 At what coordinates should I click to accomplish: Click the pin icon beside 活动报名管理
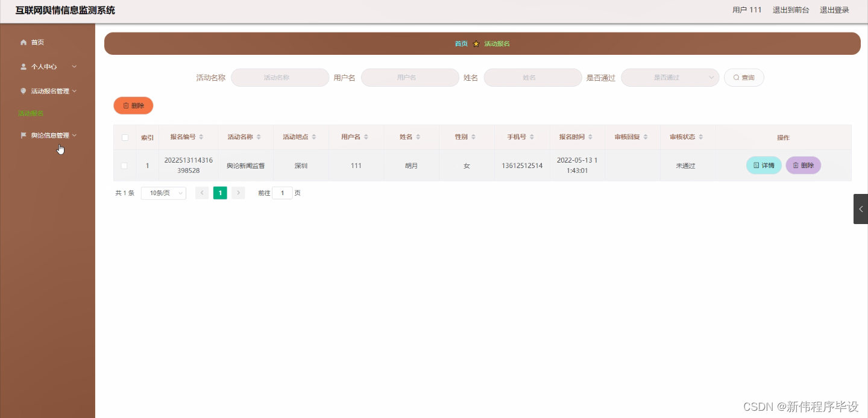pos(24,91)
